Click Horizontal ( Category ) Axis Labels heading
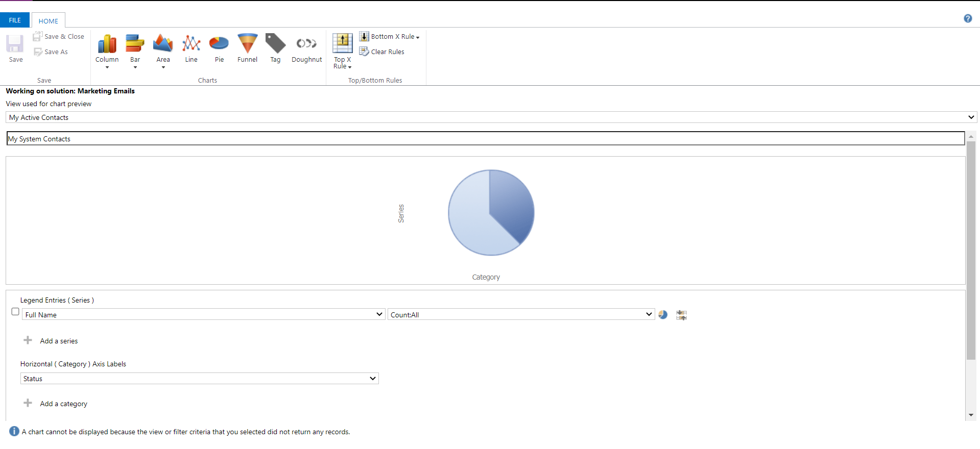Screen dimensions: 980x449 click(x=73, y=364)
